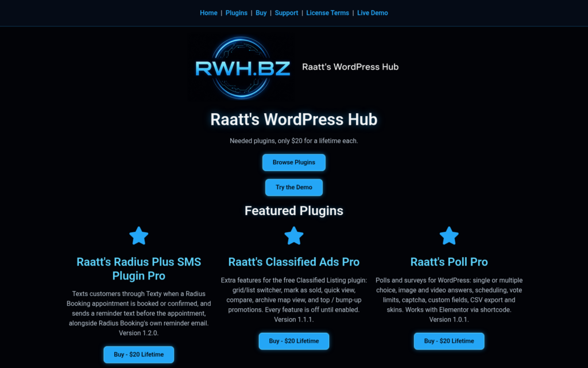Buy the Radius Plus SMS Plugin for $20
Image resolution: width=588 pixels, height=368 pixels.
coord(139,354)
